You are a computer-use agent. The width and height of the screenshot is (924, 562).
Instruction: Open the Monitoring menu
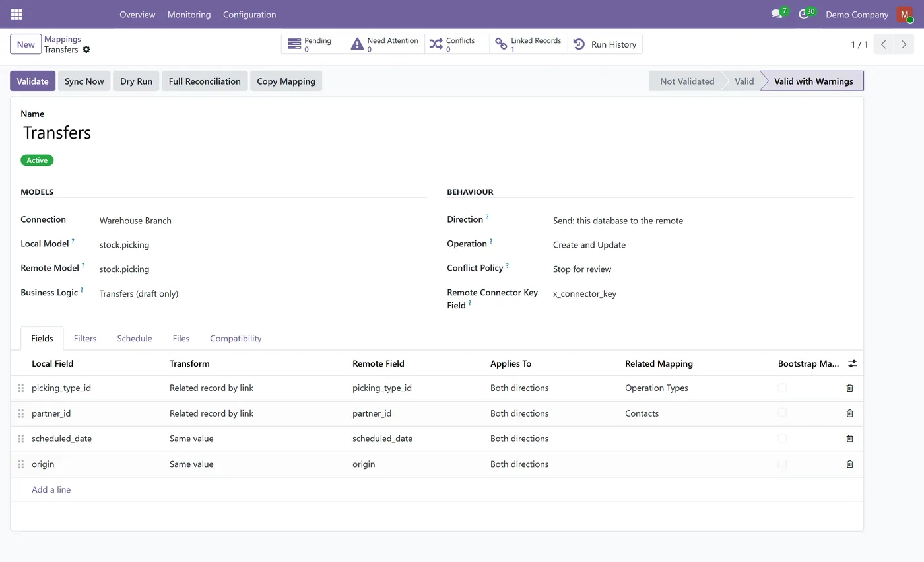189,14
